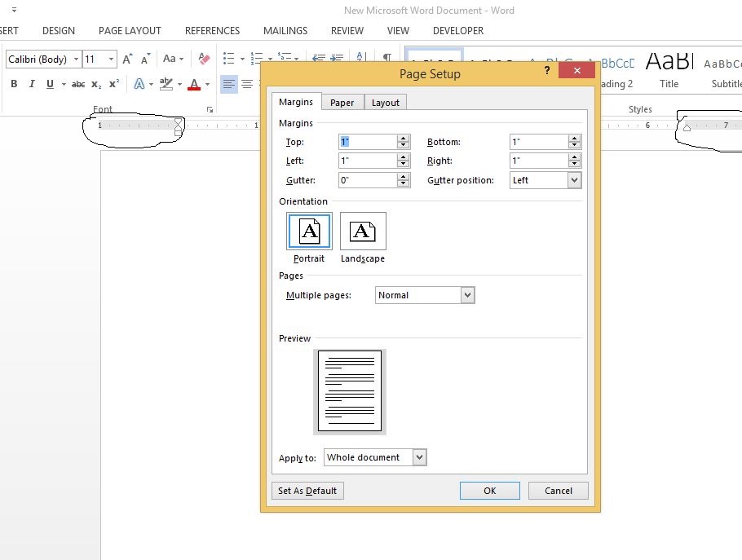Viewport: 742px width, 560px height.
Task: Click the Set As Default button
Action: point(307,491)
